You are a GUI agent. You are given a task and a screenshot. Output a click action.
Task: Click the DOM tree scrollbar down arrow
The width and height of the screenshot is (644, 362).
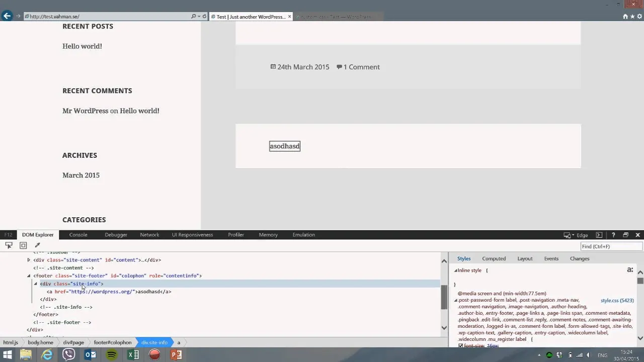tap(444, 328)
